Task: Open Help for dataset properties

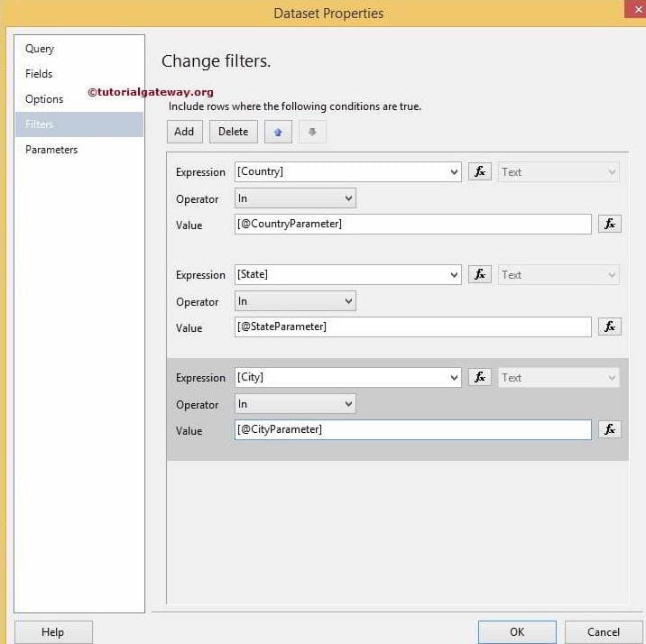Action: coord(53,632)
